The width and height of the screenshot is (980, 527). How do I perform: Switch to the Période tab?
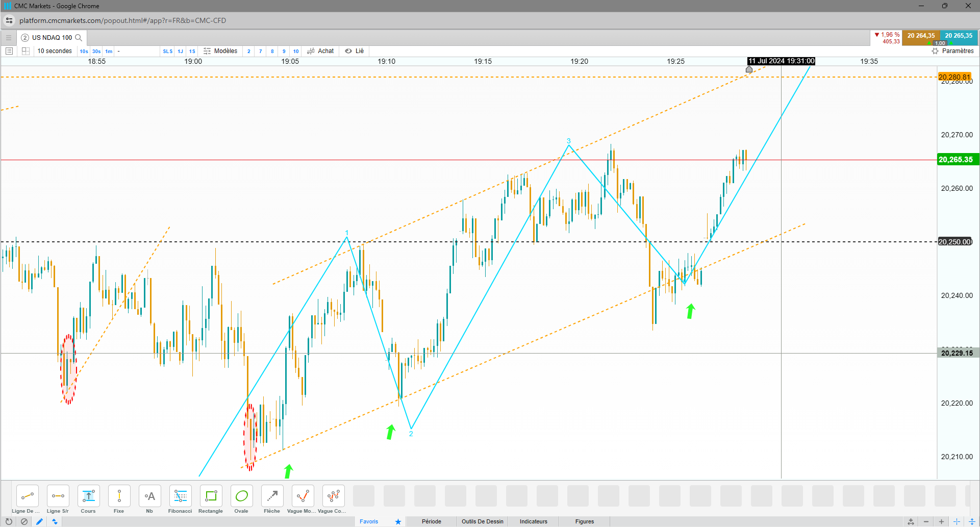[432, 521]
